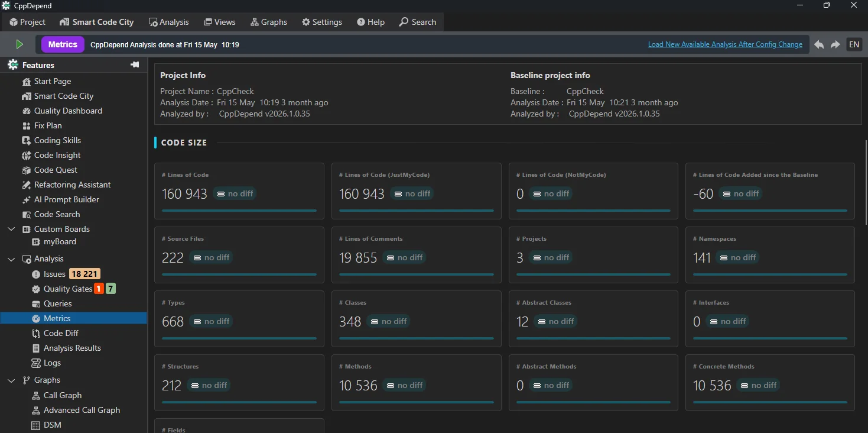The image size is (868, 433).
Task: Open the Help menu
Action: [x=370, y=22]
